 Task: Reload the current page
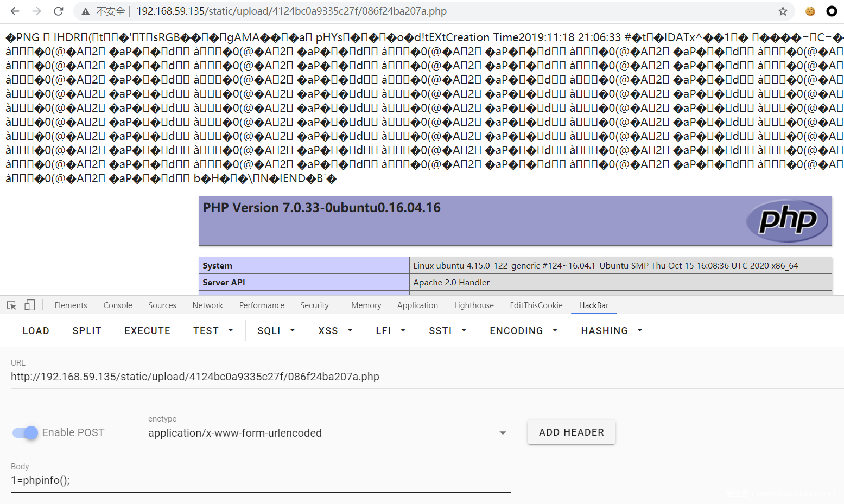coord(59,11)
